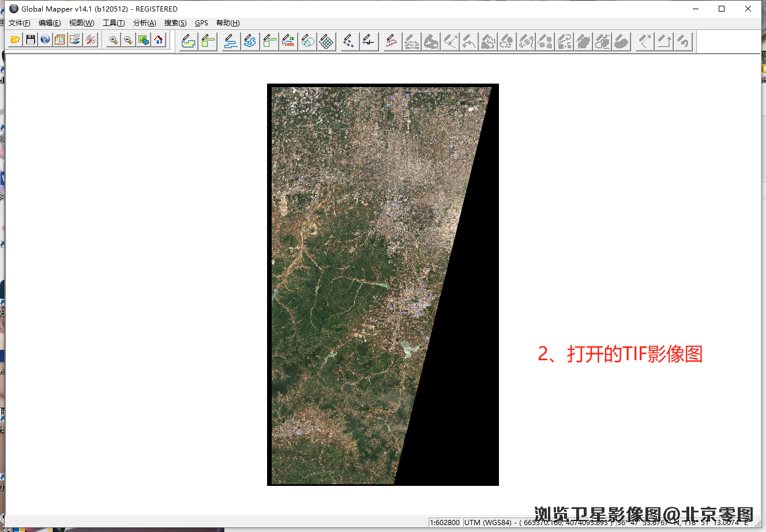Click the Save floppy disk icon
Image resolution: width=766 pixels, height=532 pixels.
(31, 40)
